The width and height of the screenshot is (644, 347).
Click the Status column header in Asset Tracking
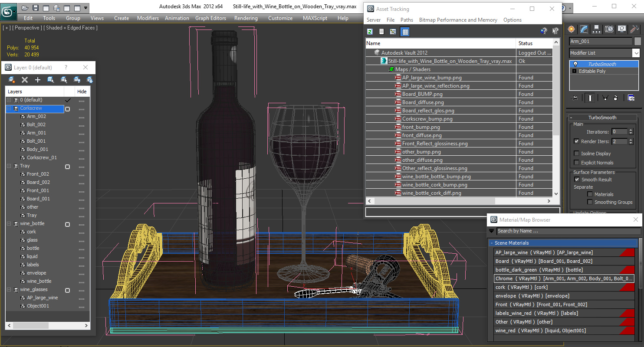(534, 43)
